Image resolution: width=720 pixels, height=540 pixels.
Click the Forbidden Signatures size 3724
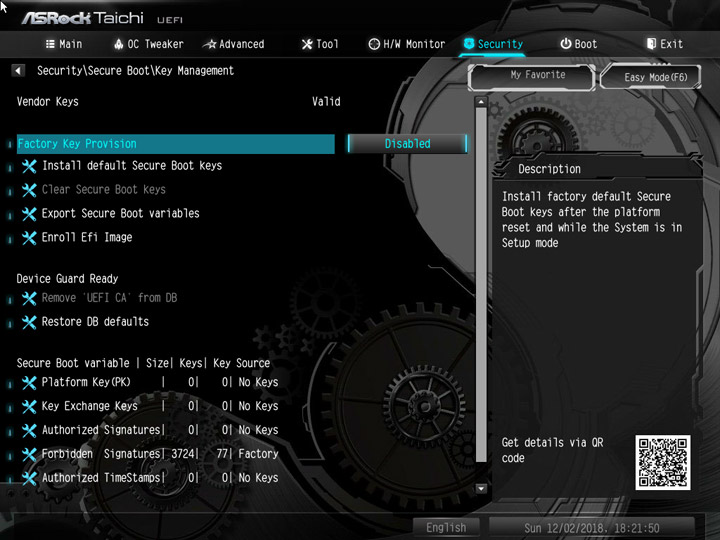click(x=183, y=454)
